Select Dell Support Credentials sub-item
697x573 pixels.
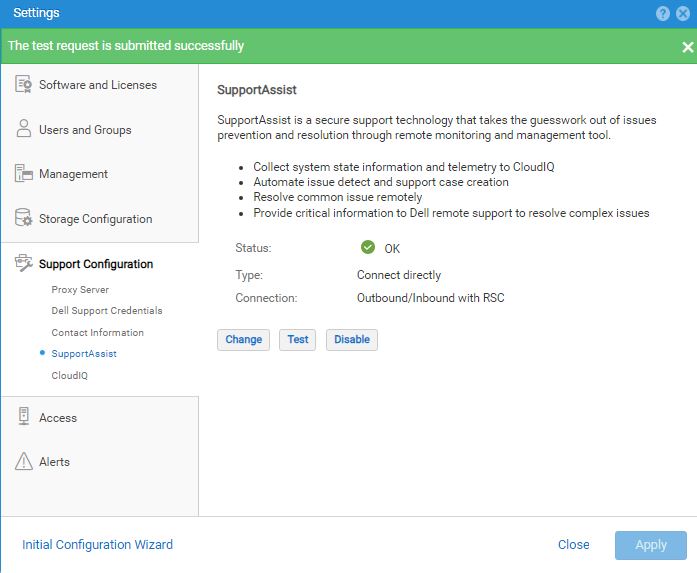pos(106,311)
